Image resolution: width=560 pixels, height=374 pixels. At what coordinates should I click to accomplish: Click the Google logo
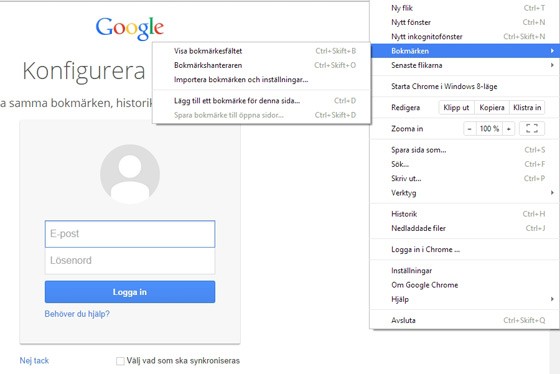click(x=130, y=28)
